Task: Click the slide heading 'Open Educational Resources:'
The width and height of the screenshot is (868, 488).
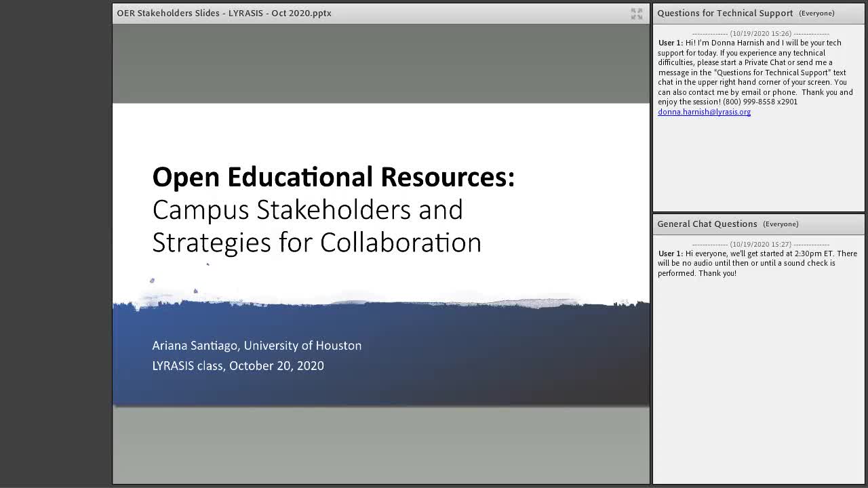Action: (x=333, y=177)
